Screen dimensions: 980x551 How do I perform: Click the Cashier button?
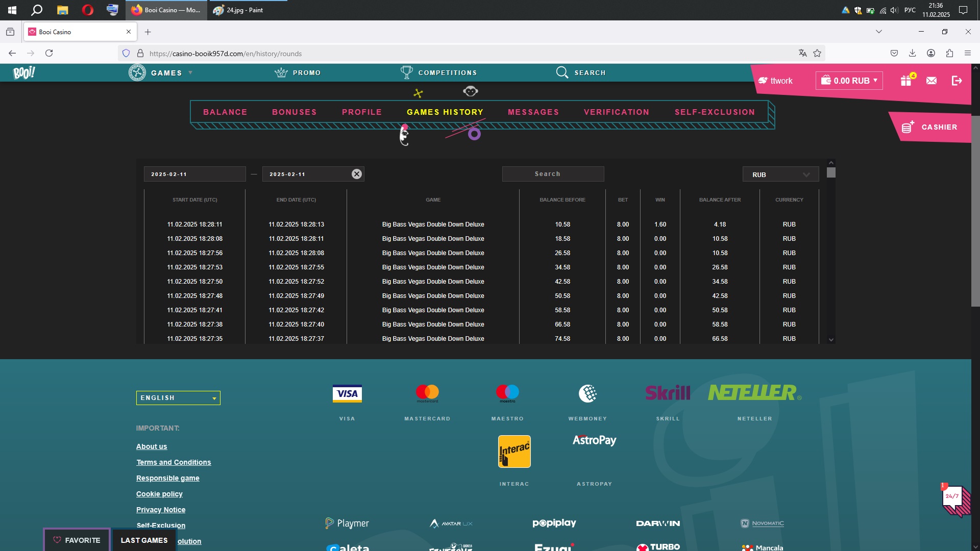[x=930, y=127]
